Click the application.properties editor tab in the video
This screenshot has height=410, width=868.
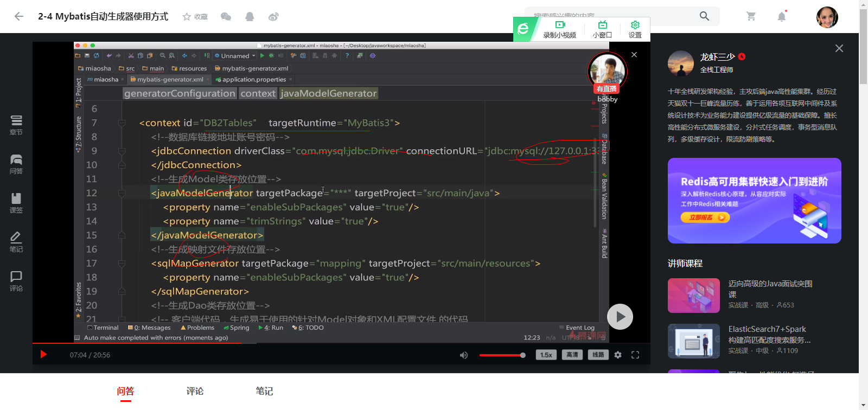point(254,79)
